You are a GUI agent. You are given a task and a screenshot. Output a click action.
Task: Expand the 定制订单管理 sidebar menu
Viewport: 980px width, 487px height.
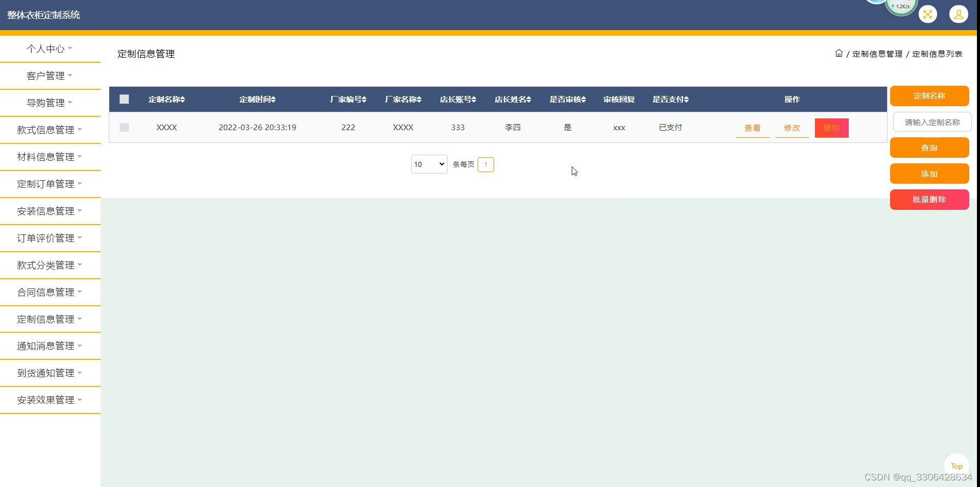click(x=50, y=184)
